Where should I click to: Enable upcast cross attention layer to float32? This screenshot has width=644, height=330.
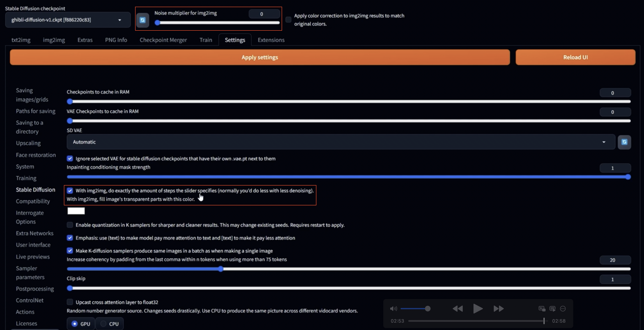tap(70, 302)
